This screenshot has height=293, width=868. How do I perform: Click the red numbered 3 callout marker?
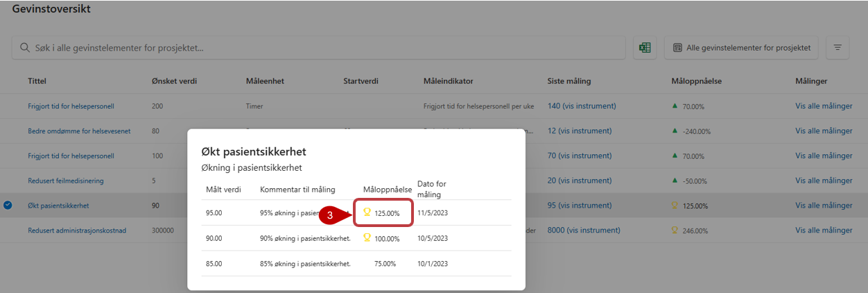(331, 215)
